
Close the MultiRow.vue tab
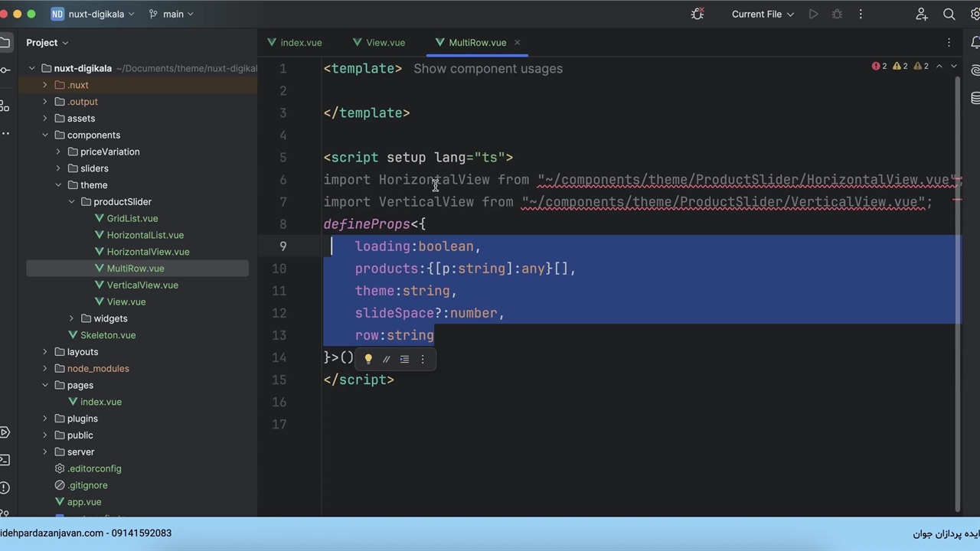517,43
